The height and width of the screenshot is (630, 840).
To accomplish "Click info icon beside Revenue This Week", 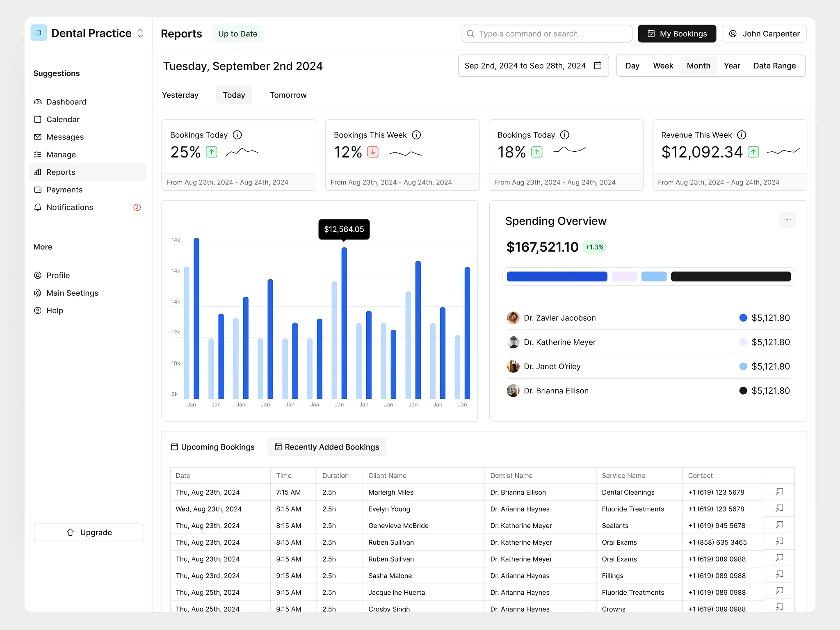I will (742, 135).
